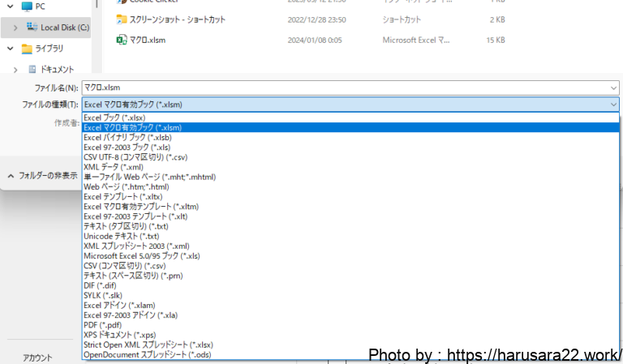
Task: Choose Excel マクロ有効テンプレート (*.xltm) type
Action: (140, 207)
